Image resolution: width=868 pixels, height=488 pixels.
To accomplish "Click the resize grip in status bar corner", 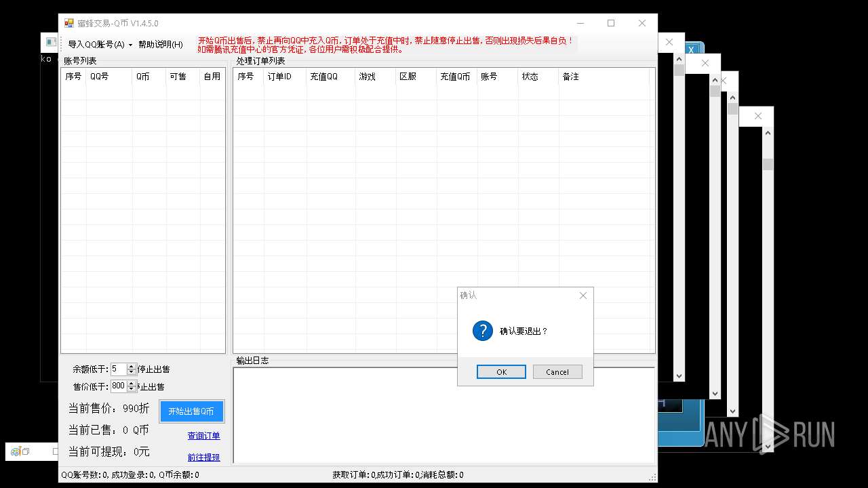I will pos(652,477).
